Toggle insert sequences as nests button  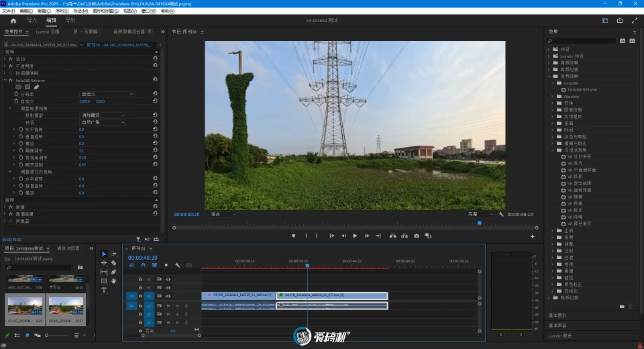point(132,266)
